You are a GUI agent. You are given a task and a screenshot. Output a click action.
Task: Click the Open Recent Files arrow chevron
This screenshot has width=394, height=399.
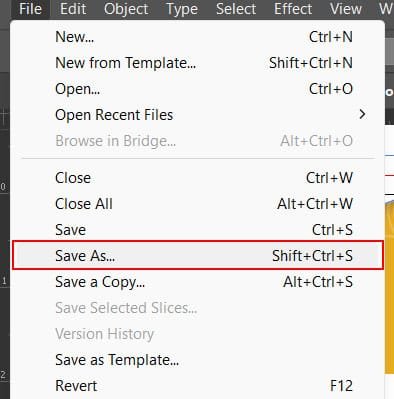pos(362,115)
